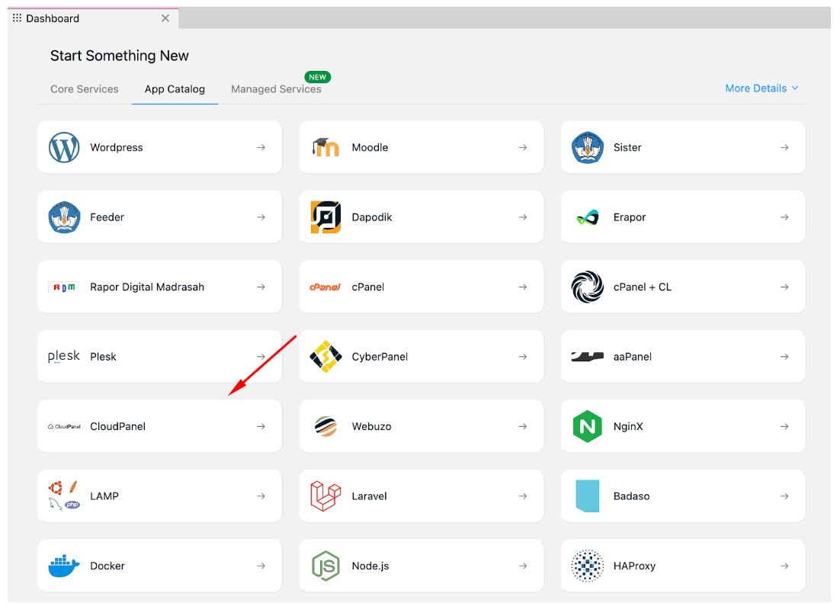
Task: Select the Node.js logo icon
Action: tap(325, 565)
